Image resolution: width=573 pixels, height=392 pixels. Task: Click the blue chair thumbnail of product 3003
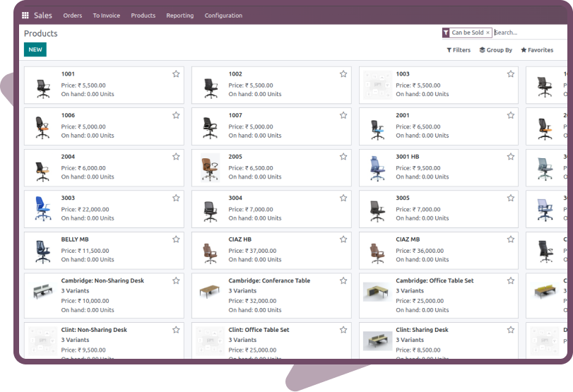click(43, 208)
